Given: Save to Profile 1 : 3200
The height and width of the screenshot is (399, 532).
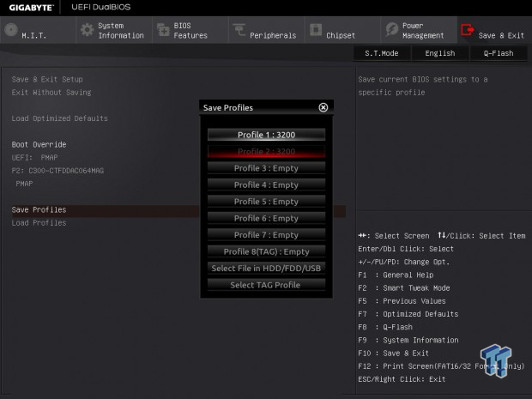Looking at the screenshot, I should coord(266,135).
